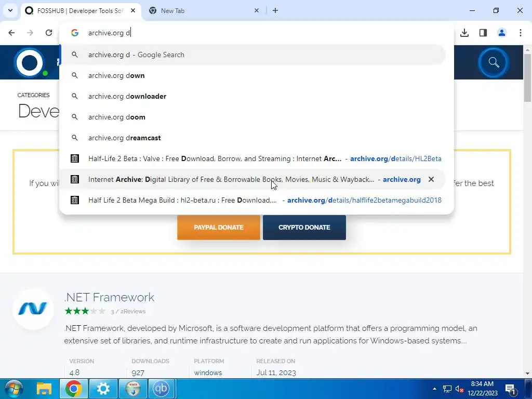The width and height of the screenshot is (532, 399).
Task: Open the Chrome downloads icon
Action: [464, 33]
